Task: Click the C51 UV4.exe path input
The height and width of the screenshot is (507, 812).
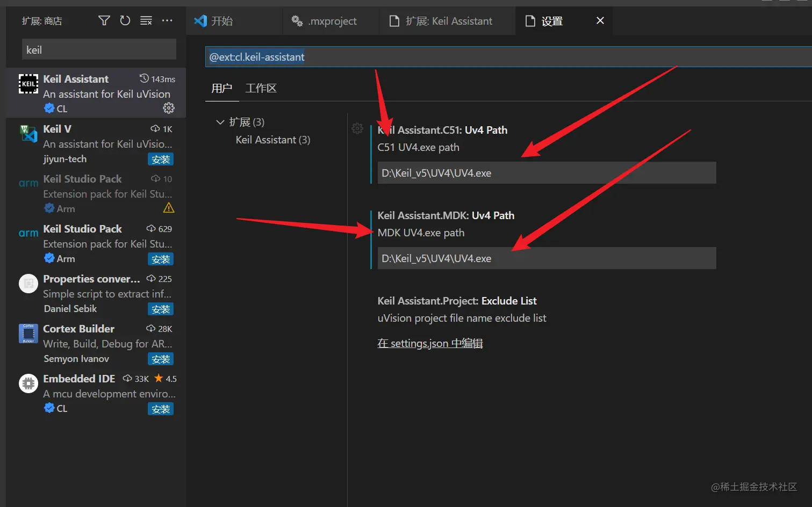Action: [547, 173]
